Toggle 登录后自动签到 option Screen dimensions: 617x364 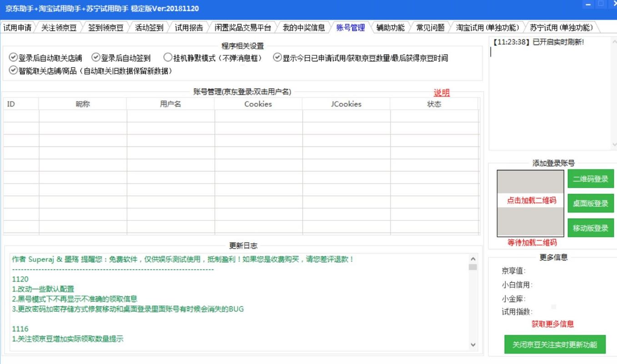point(121,58)
